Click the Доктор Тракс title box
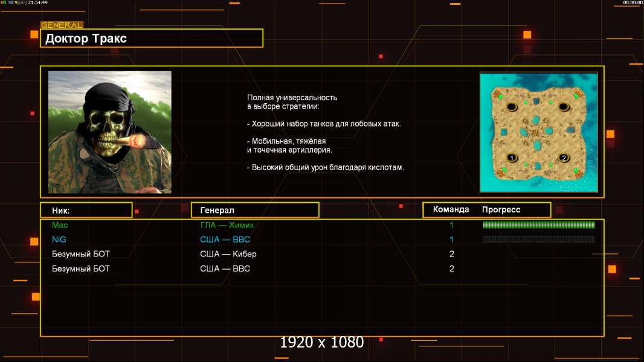This screenshot has height=362, width=644. pyautogui.click(x=152, y=38)
